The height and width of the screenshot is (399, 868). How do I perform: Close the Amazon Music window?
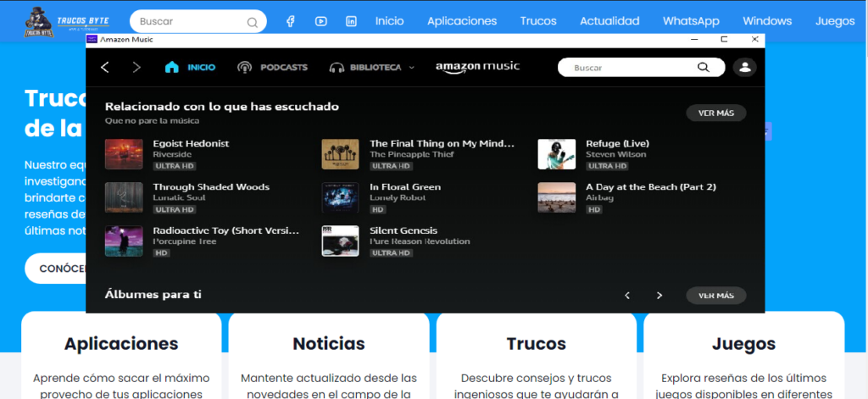(754, 39)
